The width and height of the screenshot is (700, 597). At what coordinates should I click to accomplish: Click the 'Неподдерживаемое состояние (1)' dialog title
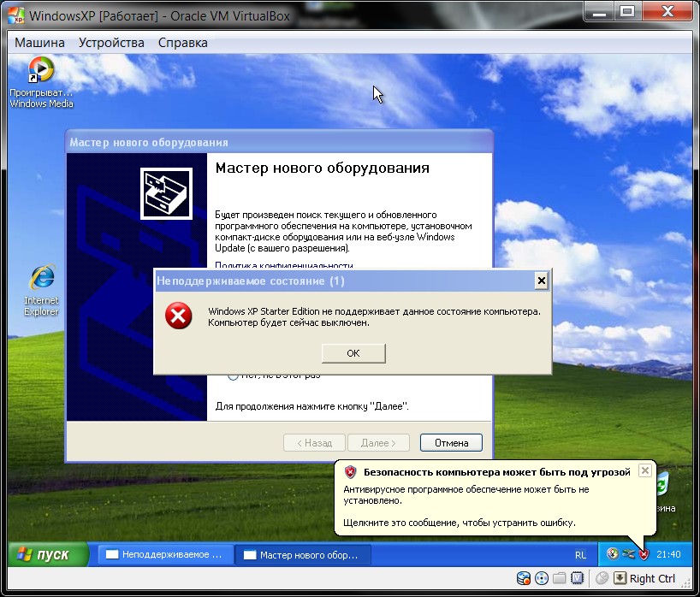point(251,281)
